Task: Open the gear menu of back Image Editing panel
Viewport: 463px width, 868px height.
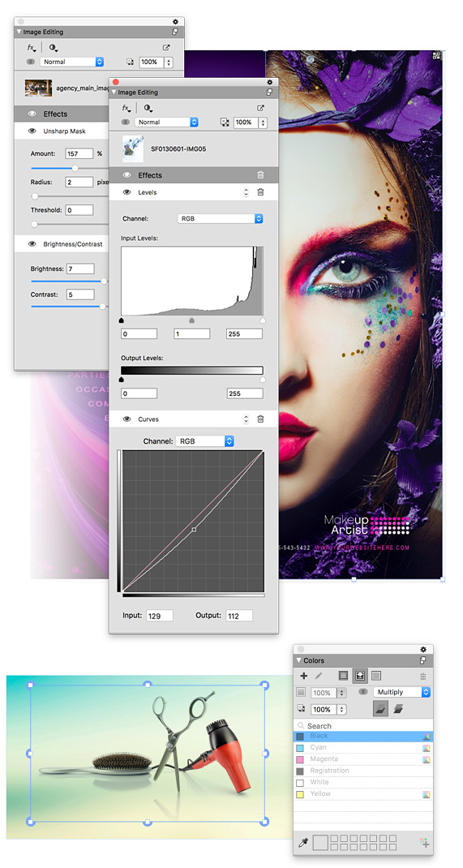Action: (x=176, y=22)
